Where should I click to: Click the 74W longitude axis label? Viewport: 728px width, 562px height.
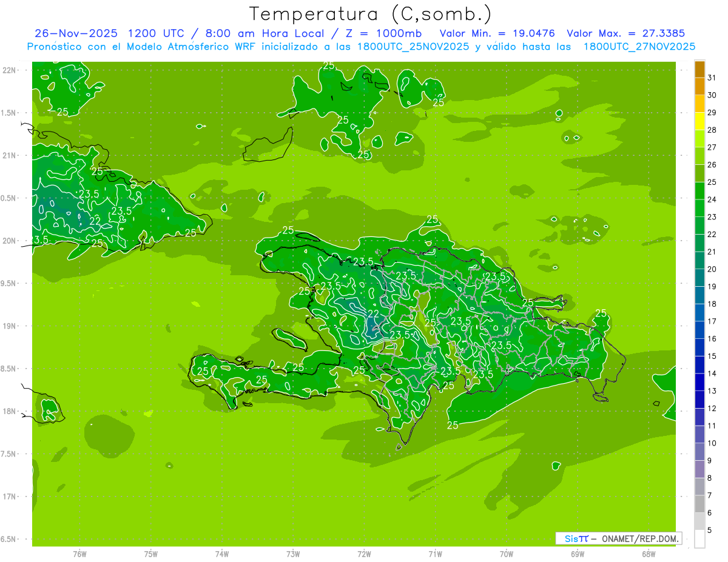222,554
